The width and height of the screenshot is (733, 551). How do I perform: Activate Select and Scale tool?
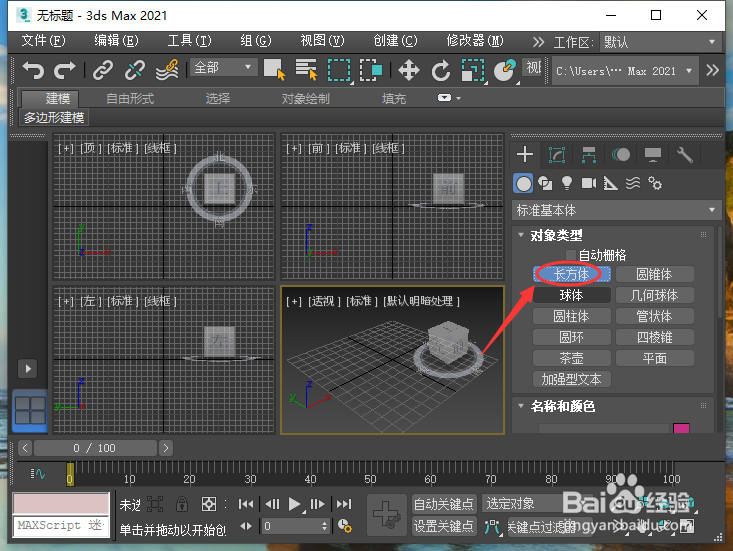click(473, 71)
